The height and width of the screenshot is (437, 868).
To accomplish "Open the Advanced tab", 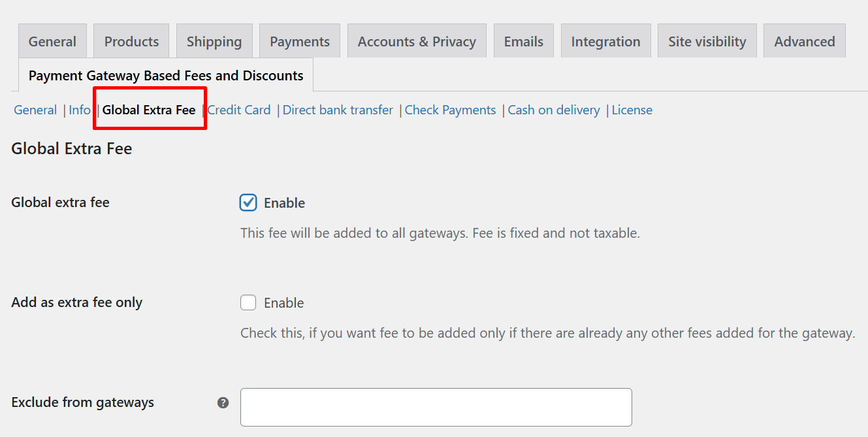I will tap(805, 41).
